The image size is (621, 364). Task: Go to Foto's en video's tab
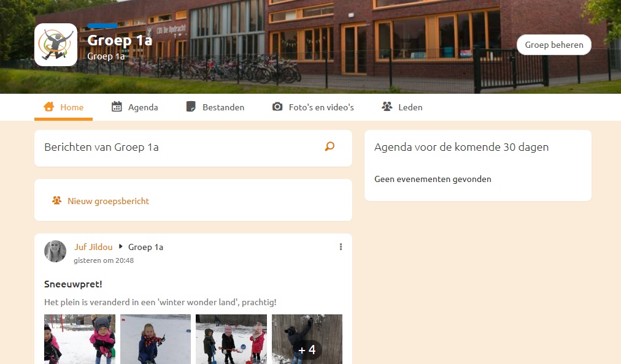(x=313, y=107)
